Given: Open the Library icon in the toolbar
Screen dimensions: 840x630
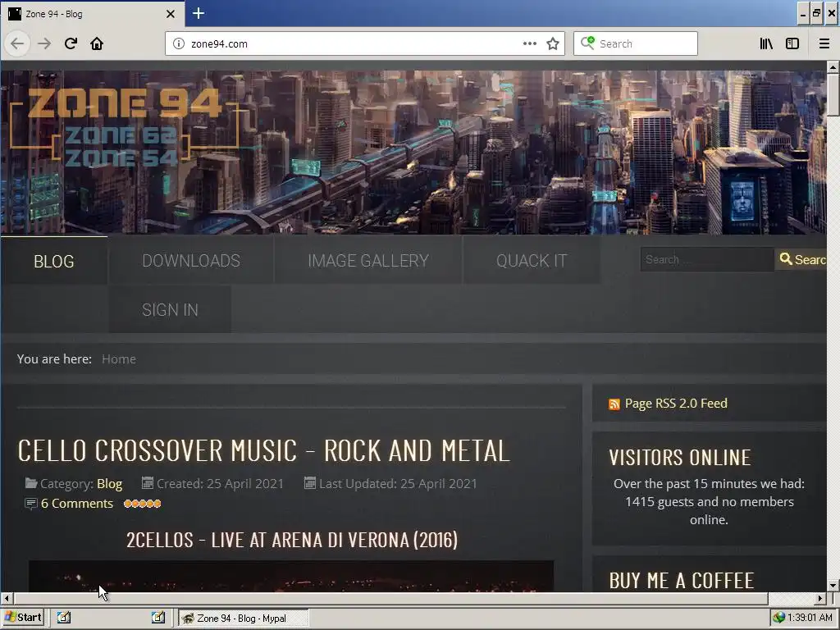Looking at the screenshot, I should point(766,43).
